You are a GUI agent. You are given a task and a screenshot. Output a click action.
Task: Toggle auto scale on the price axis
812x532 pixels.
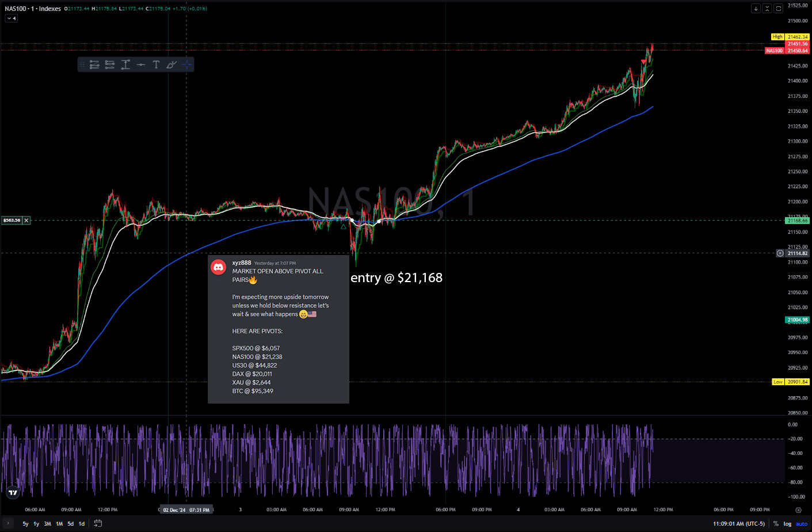click(x=802, y=524)
